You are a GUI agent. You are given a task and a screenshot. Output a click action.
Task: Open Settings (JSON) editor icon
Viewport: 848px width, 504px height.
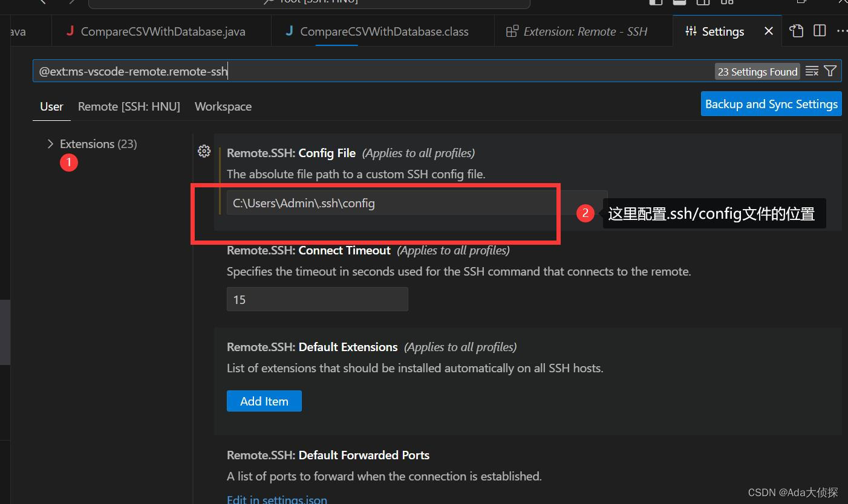(796, 31)
